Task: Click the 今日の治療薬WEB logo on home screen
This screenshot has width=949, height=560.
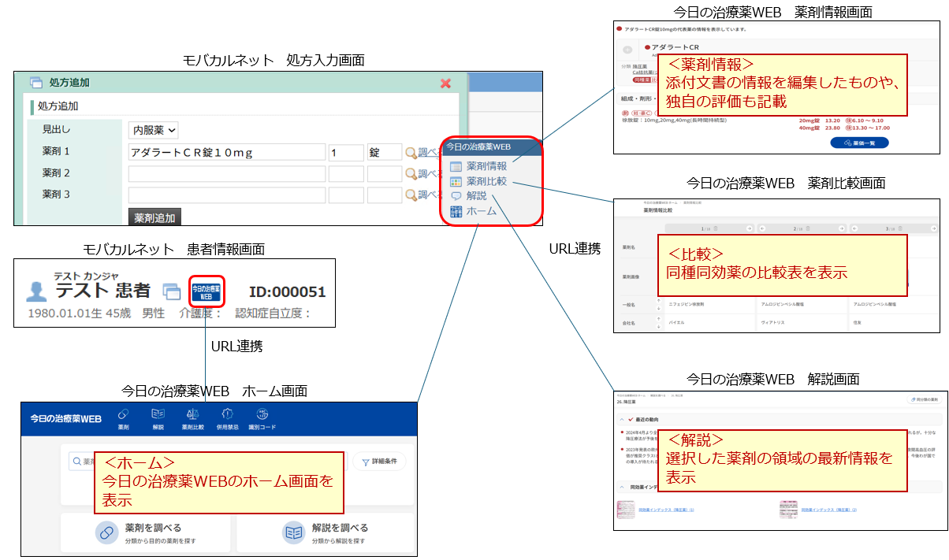Action: [65, 418]
